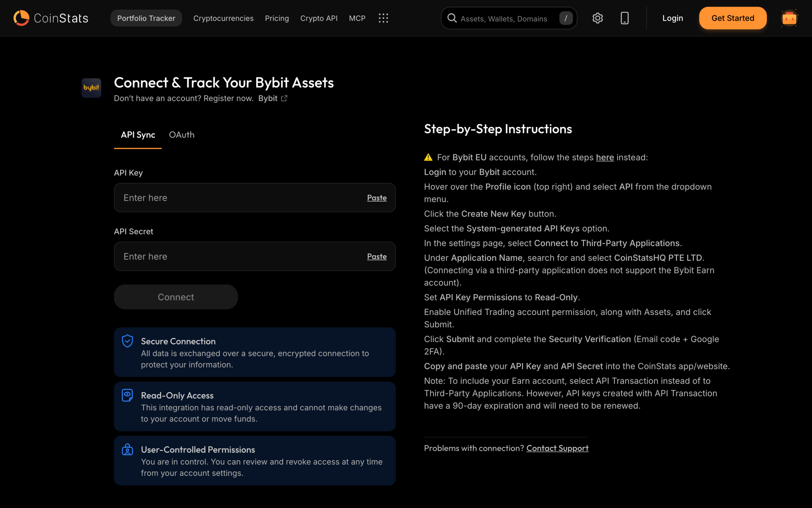Click the Bybit logo icon

[x=91, y=88]
